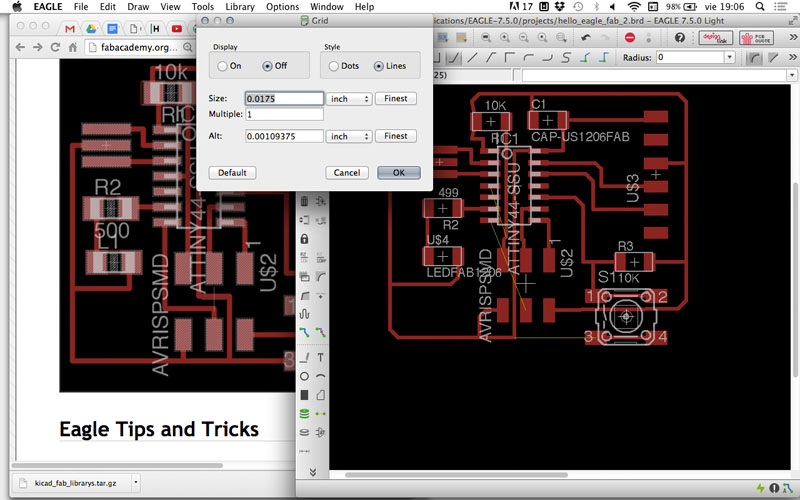Click the red Stop command icon
Screen dimensions: 800x500
coord(630,38)
